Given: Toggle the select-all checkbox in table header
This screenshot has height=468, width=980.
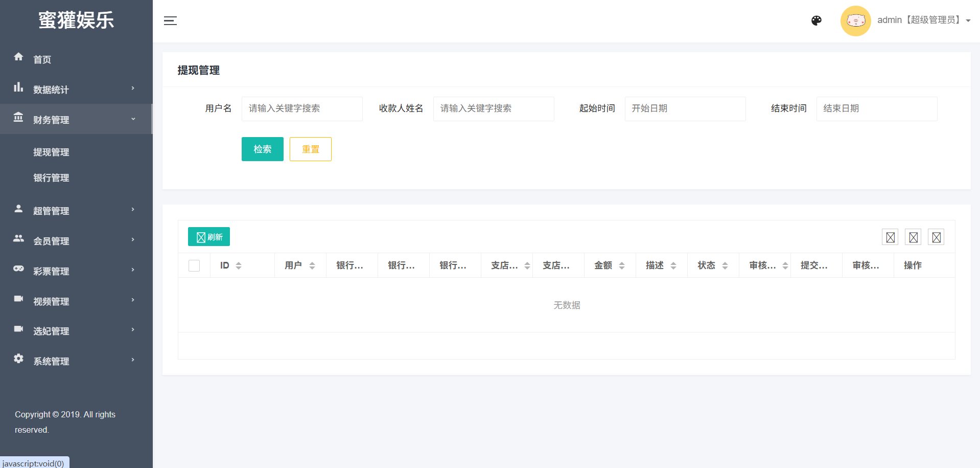Looking at the screenshot, I should [194, 265].
